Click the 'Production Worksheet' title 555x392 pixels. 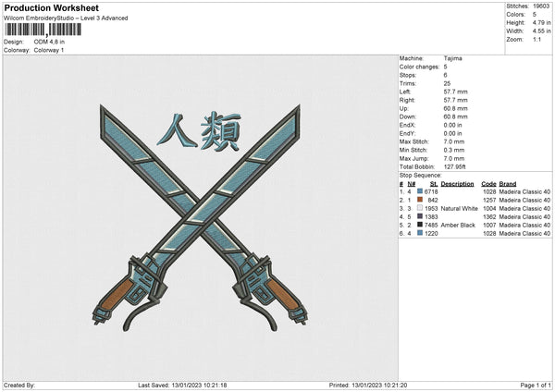point(51,7)
